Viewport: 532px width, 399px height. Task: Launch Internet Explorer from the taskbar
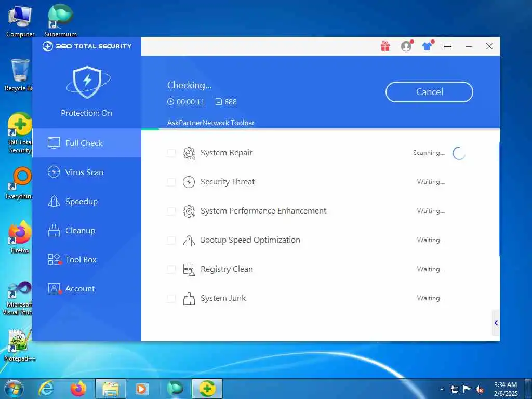click(x=46, y=389)
